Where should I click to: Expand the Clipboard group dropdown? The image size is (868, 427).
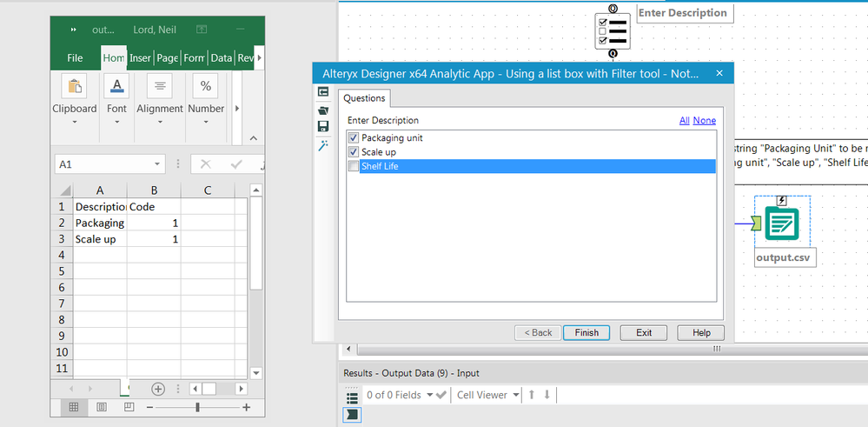click(75, 122)
